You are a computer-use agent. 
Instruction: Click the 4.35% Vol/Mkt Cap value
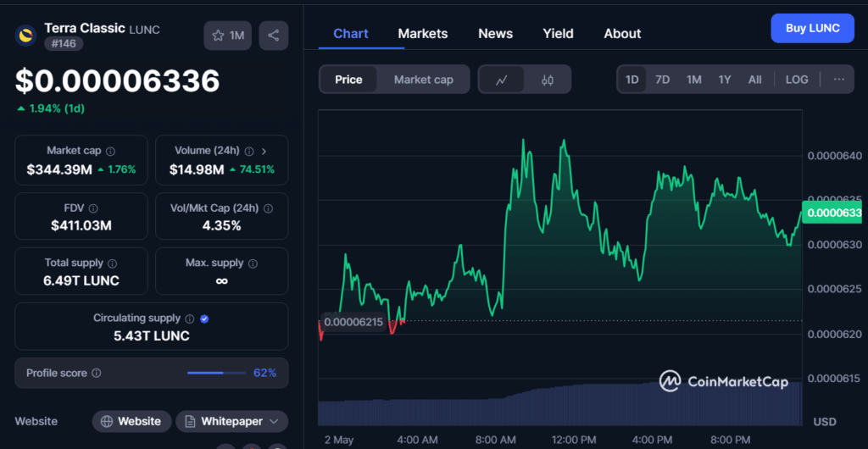(221, 225)
